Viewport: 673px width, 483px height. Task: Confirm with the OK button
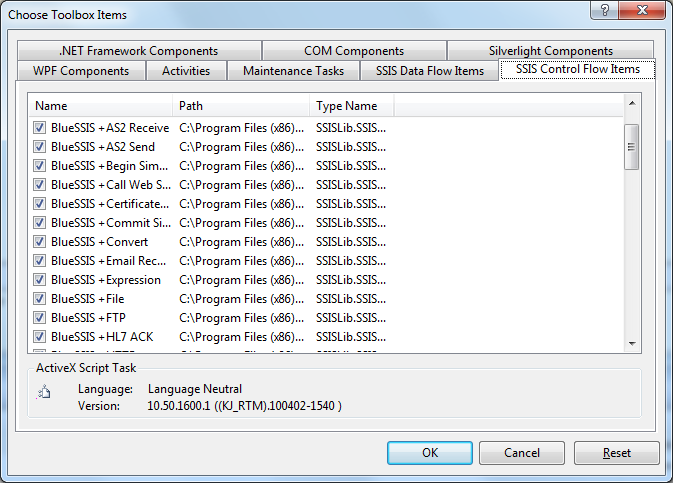click(430, 453)
